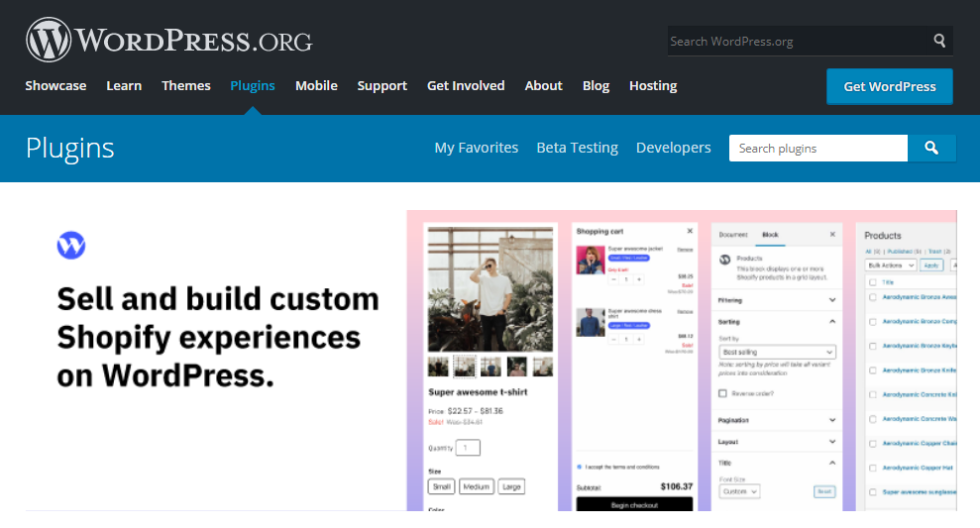Open My Favorites link
The image size is (980, 528).
pyautogui.click(x=477, y=148)
